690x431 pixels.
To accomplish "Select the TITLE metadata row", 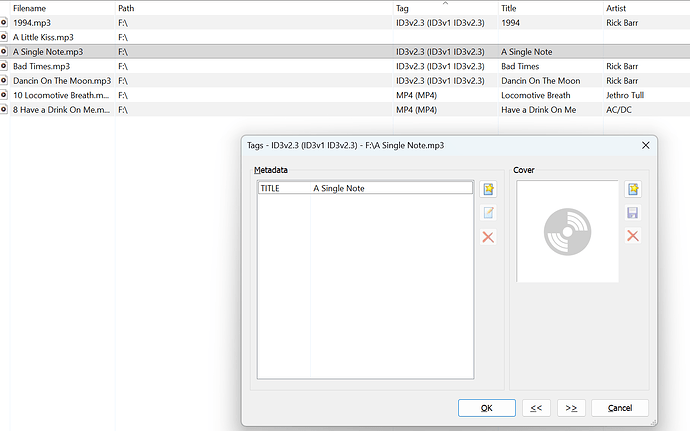I will [x=365, y=188].
